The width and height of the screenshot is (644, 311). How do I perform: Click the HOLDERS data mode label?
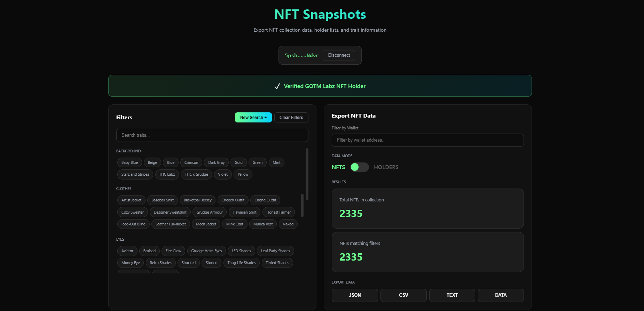pos(386,167)
